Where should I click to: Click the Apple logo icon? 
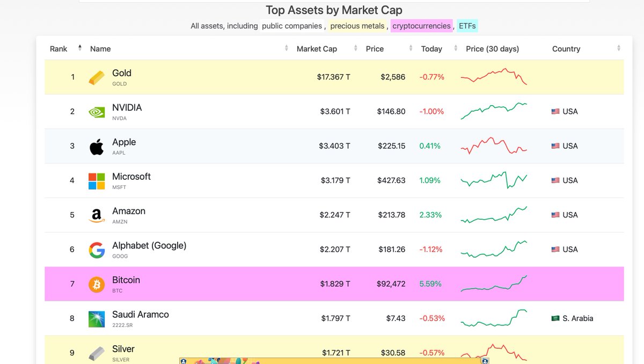[x=96, y=145]
